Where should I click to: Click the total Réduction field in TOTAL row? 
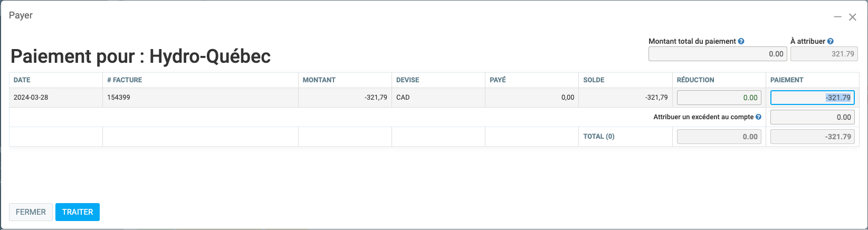(x=719, y=137)
